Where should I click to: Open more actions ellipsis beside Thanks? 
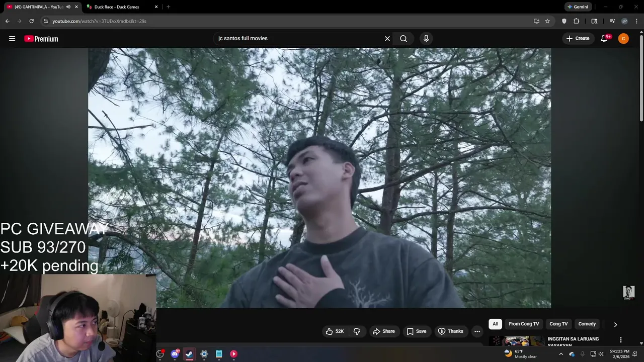[x=477, y=331]
